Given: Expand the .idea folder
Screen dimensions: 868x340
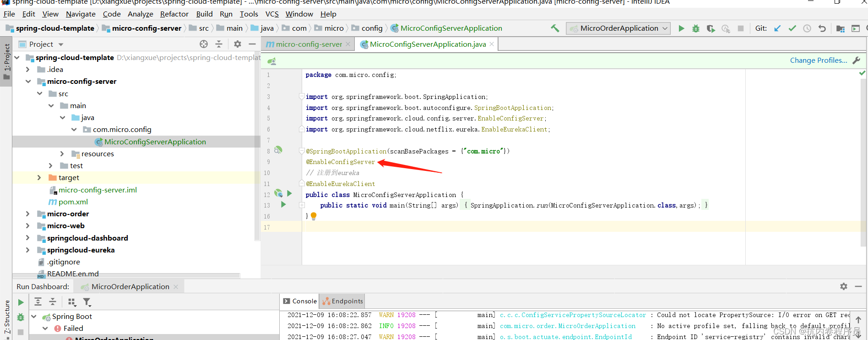Looking at the screenshot, I should tap(28, 69).
